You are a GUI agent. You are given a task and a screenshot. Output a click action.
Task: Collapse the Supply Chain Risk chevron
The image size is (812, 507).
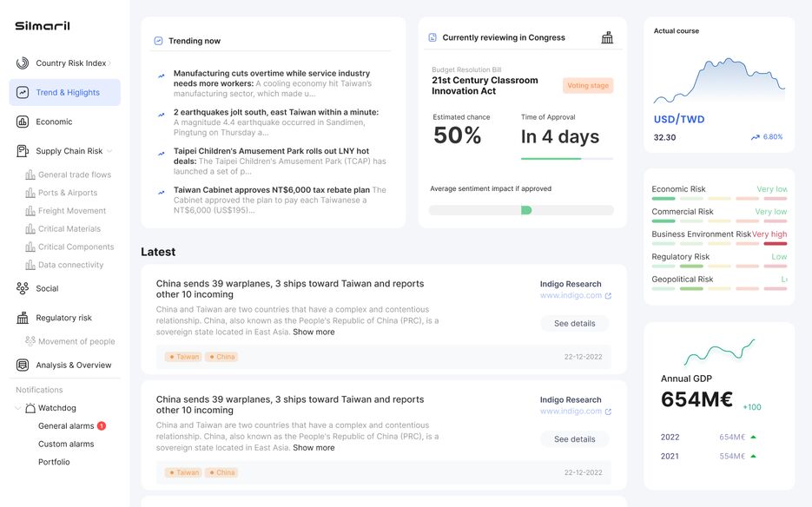[109, 151]
